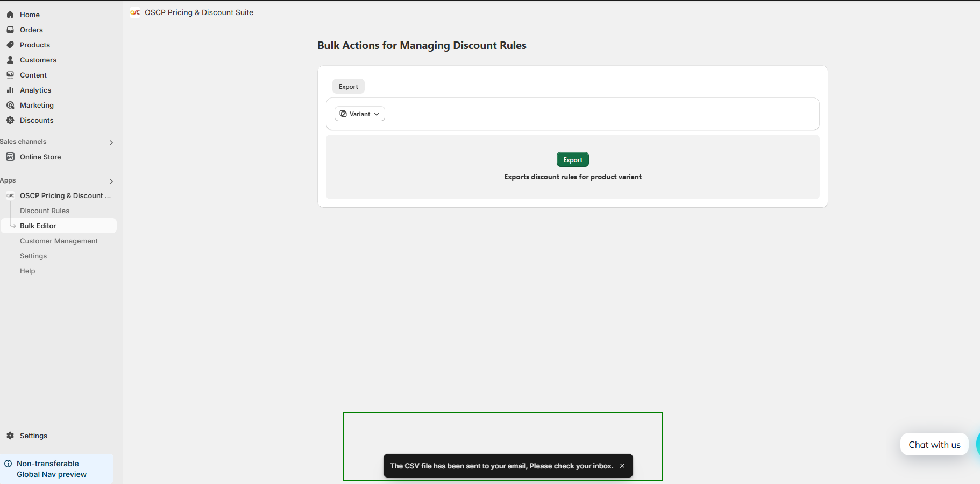This screenshot has width=980, height=484.
Task: Go to Customer Management page
Action: point(59,241)
